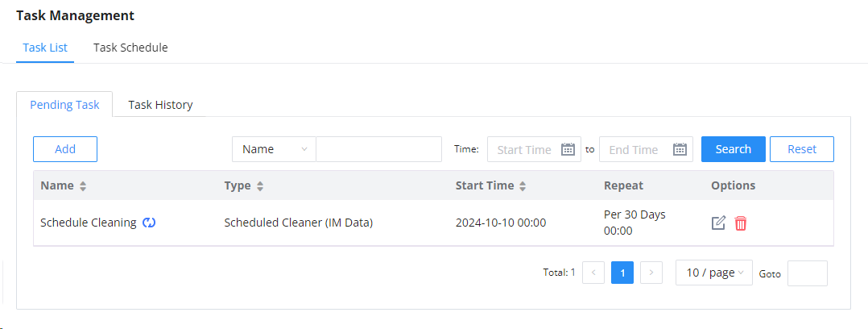The height and width of the screenshot is (329, 868).
Task: Open the 10 / page size dropdown
Action: click(x=714, y=273)
